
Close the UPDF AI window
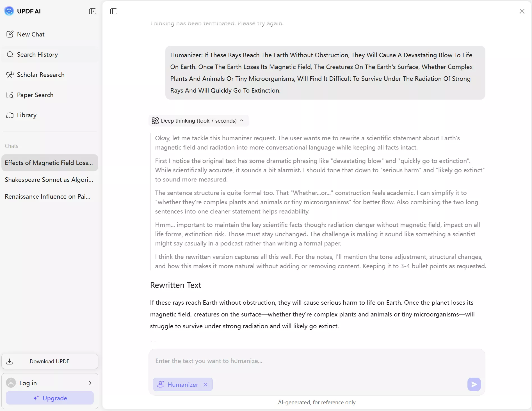coord(522,11)
